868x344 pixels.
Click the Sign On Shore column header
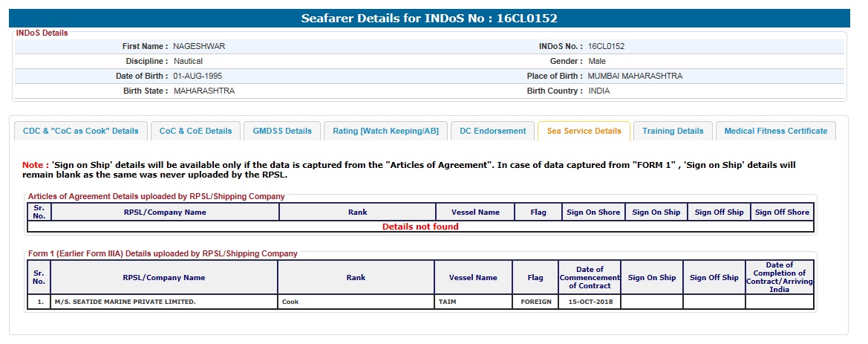593,212
